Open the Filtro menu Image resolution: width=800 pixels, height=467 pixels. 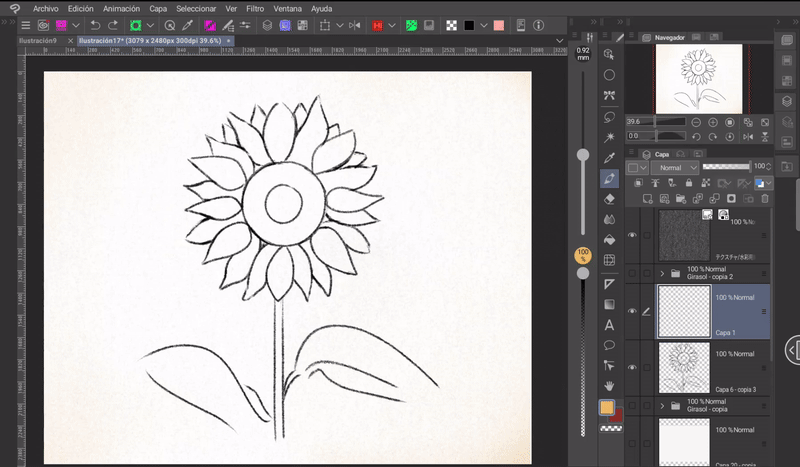click(x=255, y=7)
